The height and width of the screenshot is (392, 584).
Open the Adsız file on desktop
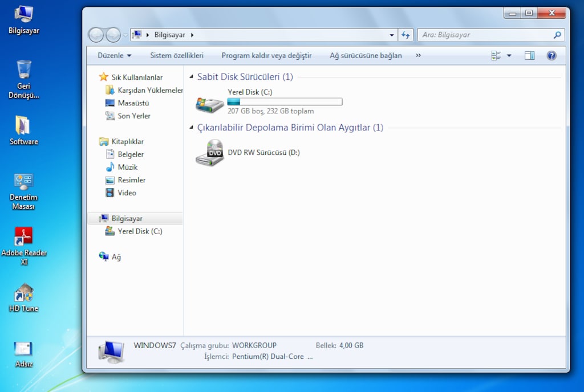click(x=24, y=354)
